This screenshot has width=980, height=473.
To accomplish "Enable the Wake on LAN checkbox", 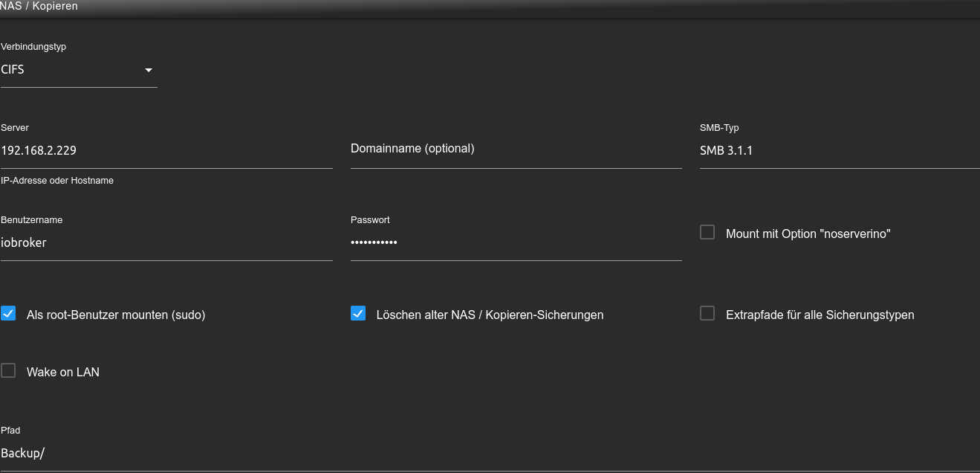I will pyautogui.click(x=8, y=370).
